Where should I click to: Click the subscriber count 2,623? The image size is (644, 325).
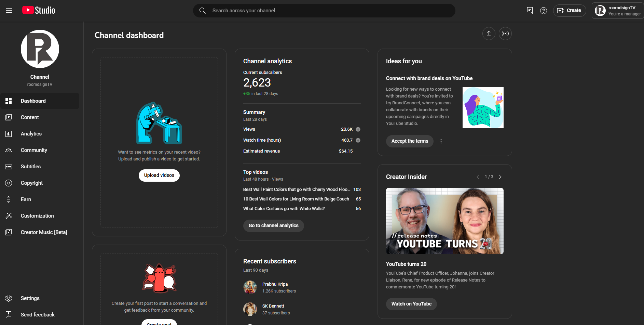tap(257, 83)
